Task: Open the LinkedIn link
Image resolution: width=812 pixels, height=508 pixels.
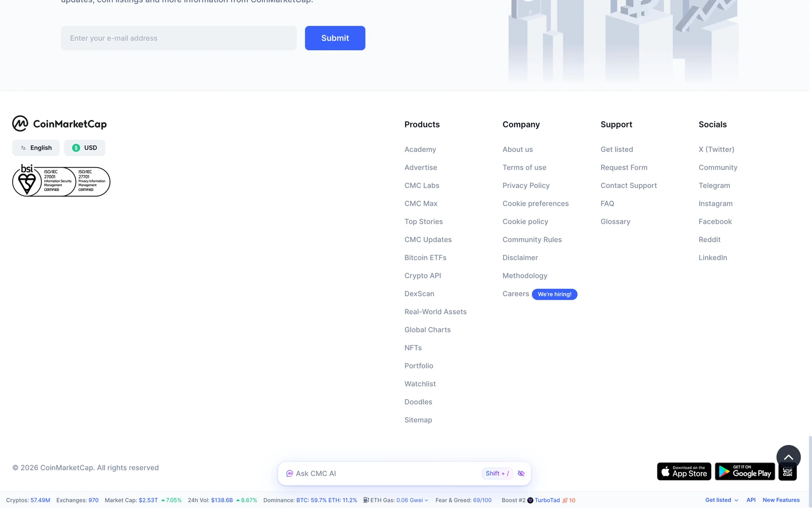Action: (x=713, y=258)
